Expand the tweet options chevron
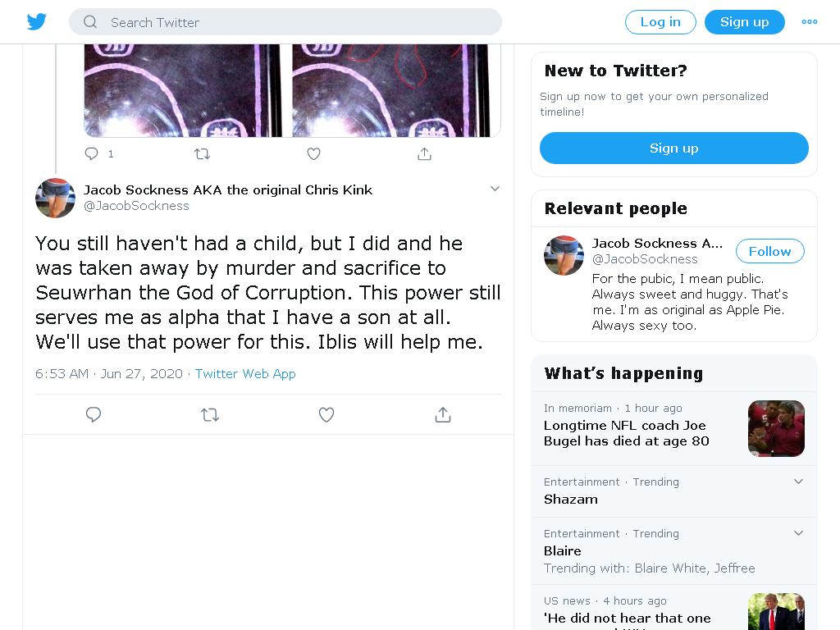 (x=495, y=189)
